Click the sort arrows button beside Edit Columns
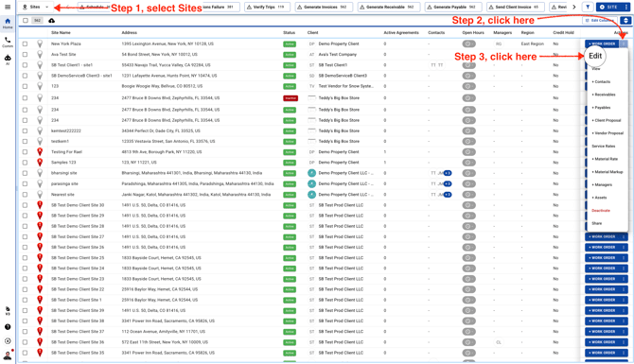 [x=625, y=21]
